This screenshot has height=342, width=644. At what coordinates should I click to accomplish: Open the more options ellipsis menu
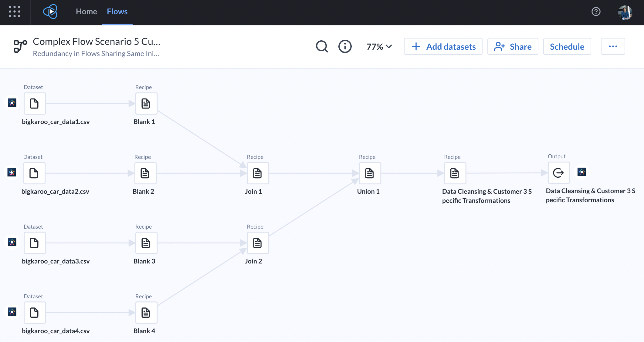tap(613, 46)
